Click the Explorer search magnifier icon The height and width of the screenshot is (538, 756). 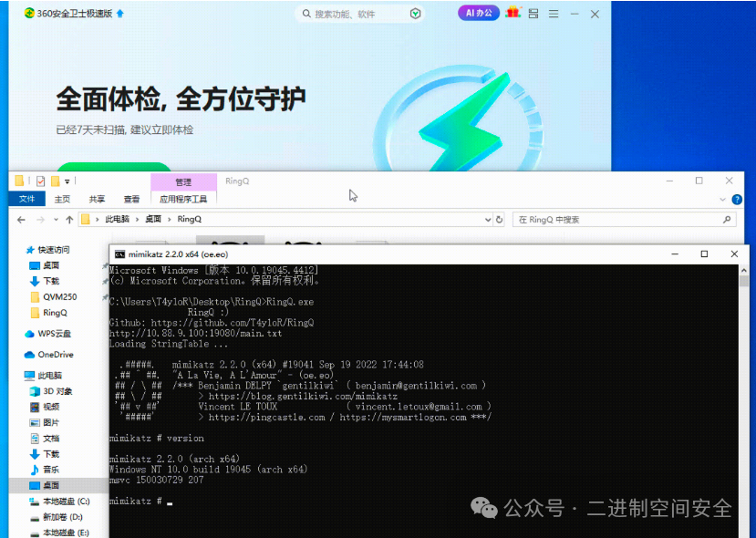727,220
